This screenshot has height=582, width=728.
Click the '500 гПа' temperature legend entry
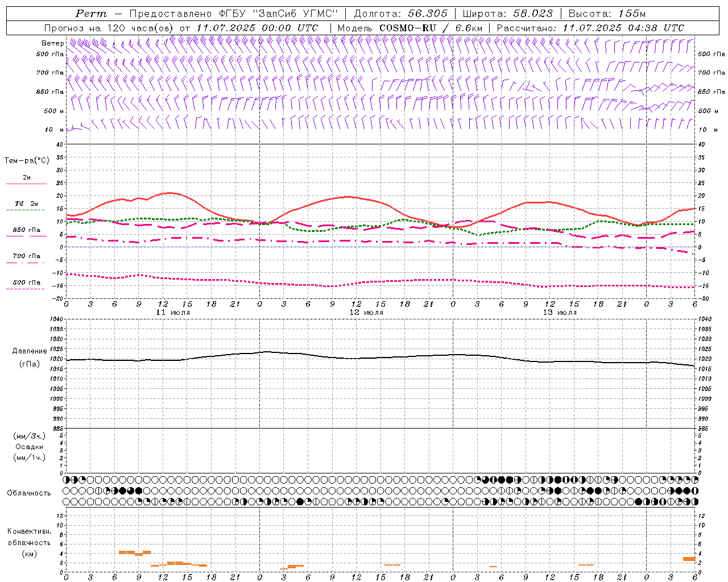(27, 282)
